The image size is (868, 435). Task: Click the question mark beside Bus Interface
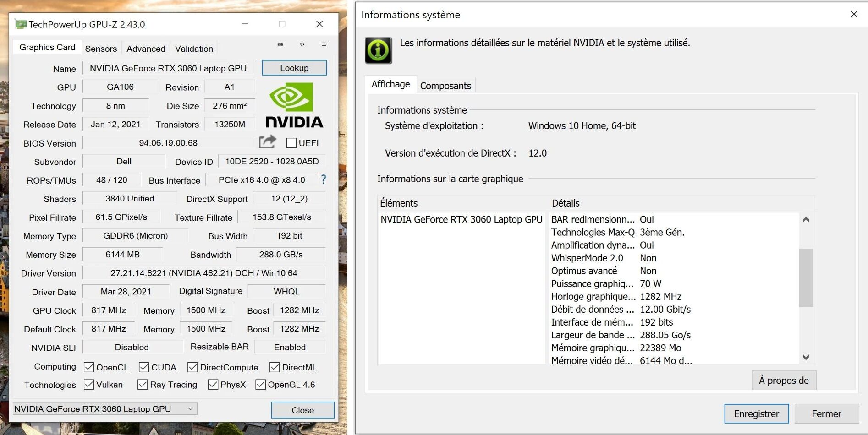(323, 180)
